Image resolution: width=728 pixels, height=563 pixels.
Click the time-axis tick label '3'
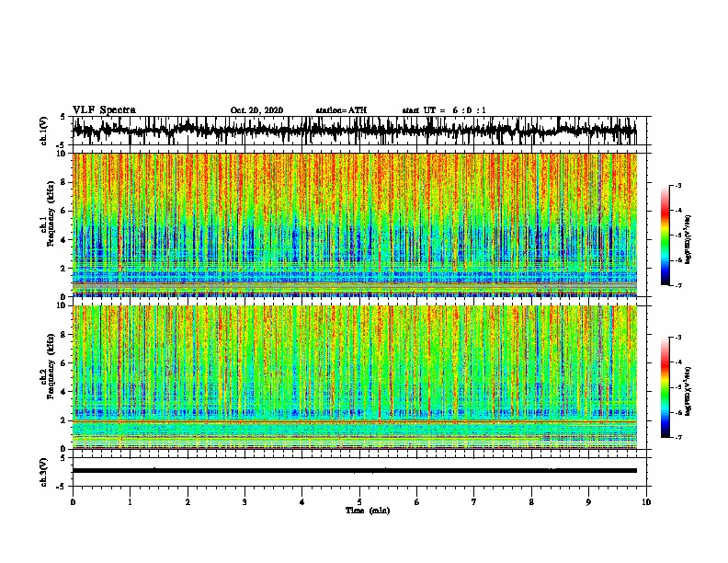[x=245, y=502]
